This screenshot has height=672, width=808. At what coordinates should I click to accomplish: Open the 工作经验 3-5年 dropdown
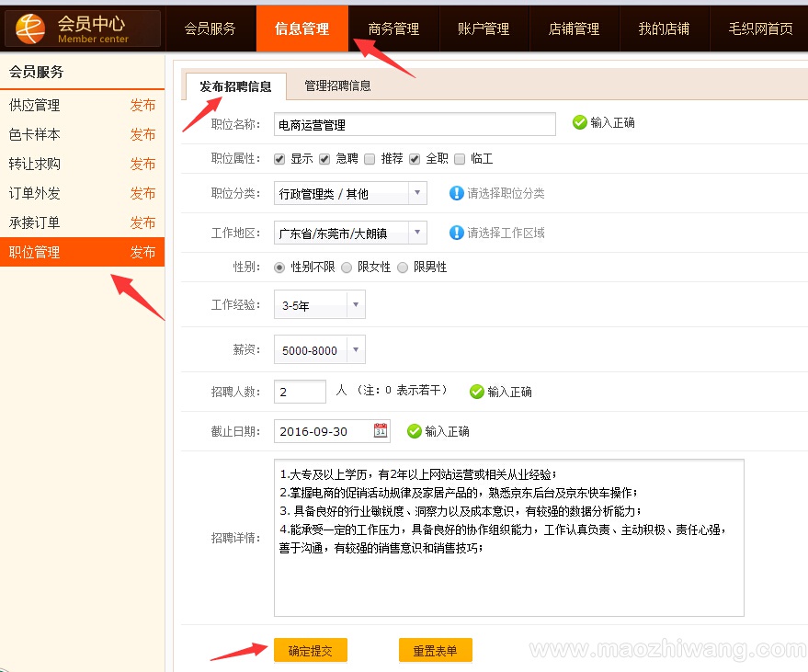point(356,305)
